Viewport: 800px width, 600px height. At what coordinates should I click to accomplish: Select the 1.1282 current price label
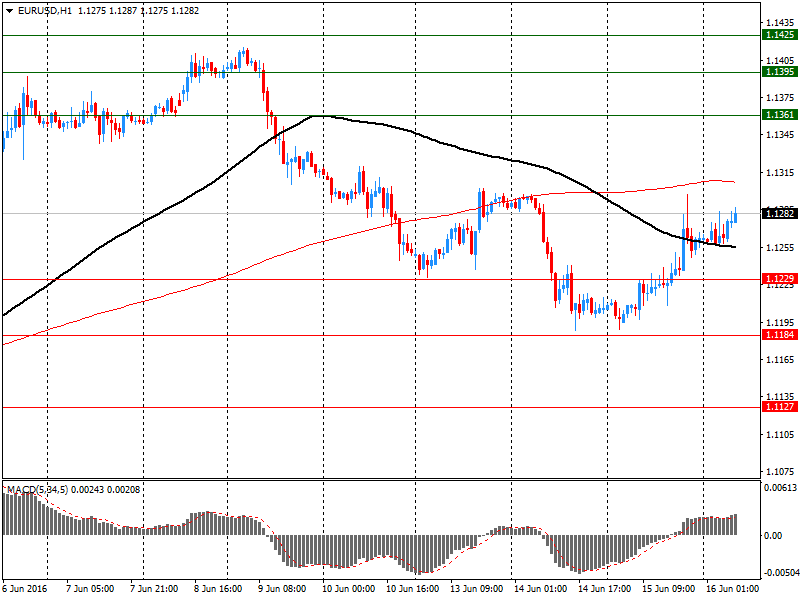point(780,213)
